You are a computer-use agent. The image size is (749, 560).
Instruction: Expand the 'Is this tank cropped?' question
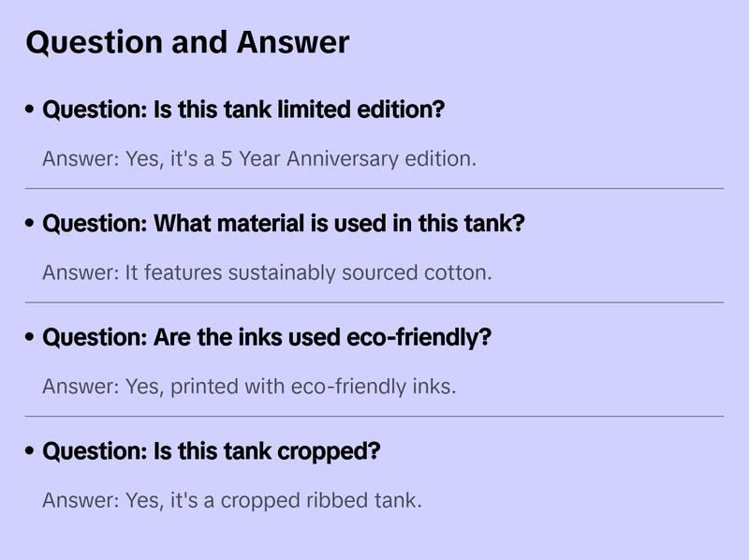pyautogui.click(x=212, y=451)
